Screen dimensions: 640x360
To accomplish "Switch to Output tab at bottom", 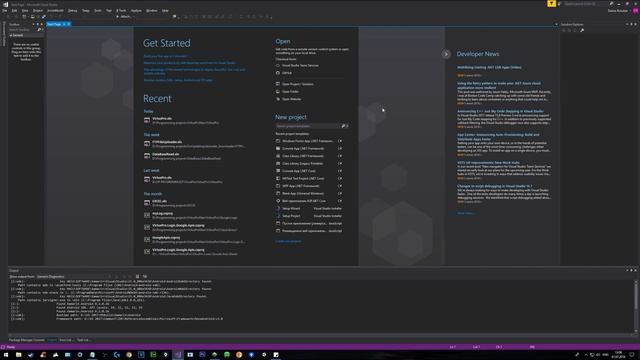I will (52, 340).
